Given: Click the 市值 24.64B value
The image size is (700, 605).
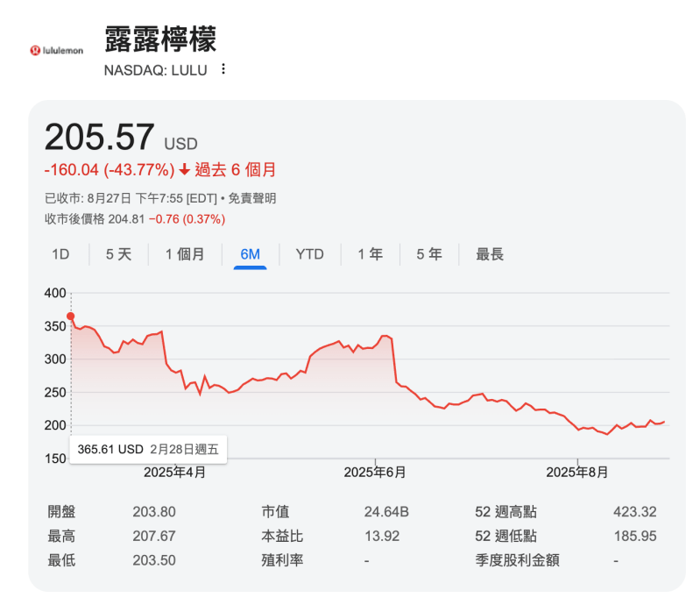Looking at the screenshot, I should (x=385, y=512).
